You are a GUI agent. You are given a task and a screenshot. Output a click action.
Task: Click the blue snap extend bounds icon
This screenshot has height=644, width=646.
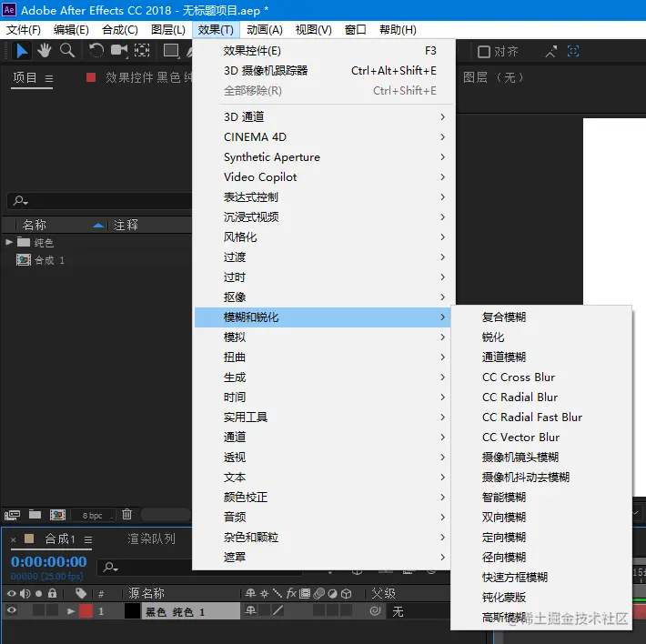pyautogui.click(x=573, y=51)
